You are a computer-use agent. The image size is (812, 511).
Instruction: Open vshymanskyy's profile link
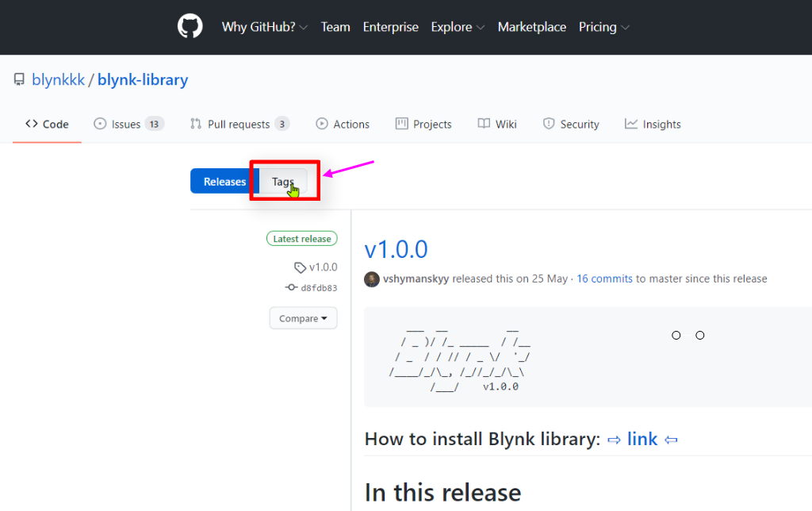pos(416,279)
